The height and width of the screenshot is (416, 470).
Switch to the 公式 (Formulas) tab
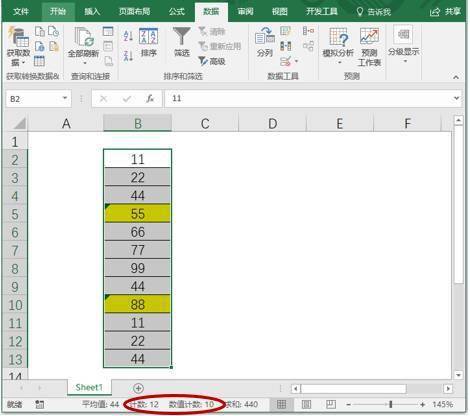coord(176,12)
